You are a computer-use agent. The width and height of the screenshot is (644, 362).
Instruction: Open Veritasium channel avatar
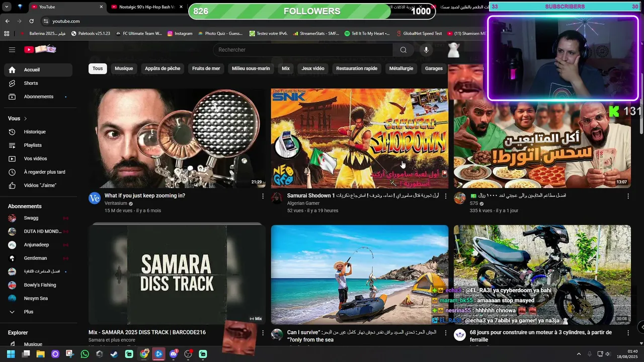coord(95,198)
